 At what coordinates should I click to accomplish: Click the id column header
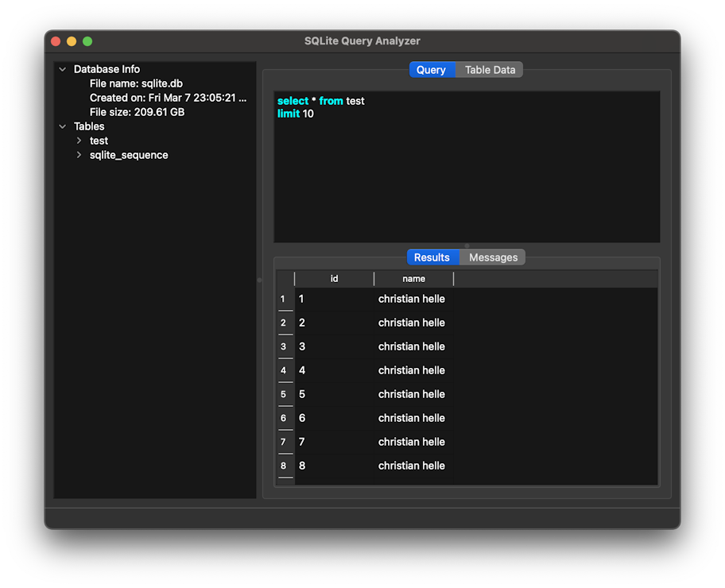click(x=334, y=279)
